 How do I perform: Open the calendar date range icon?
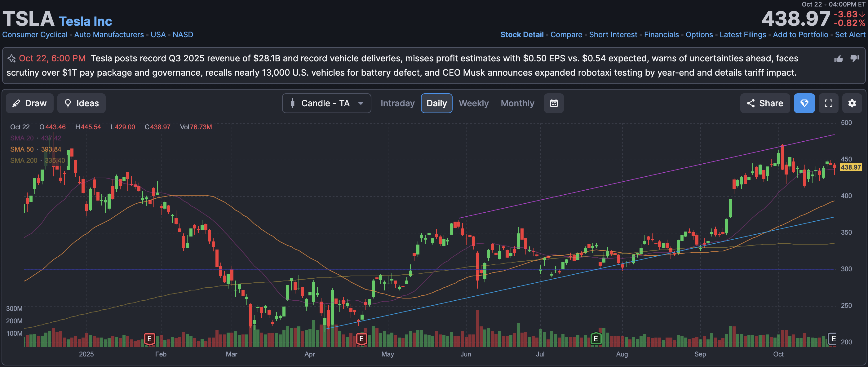(x=554, y=103)
